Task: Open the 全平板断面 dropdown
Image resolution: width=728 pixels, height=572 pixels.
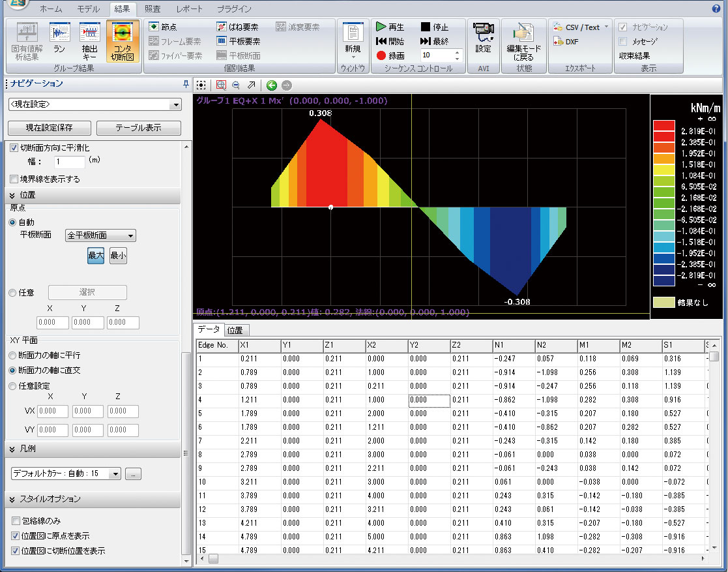Action: [101, 235]
